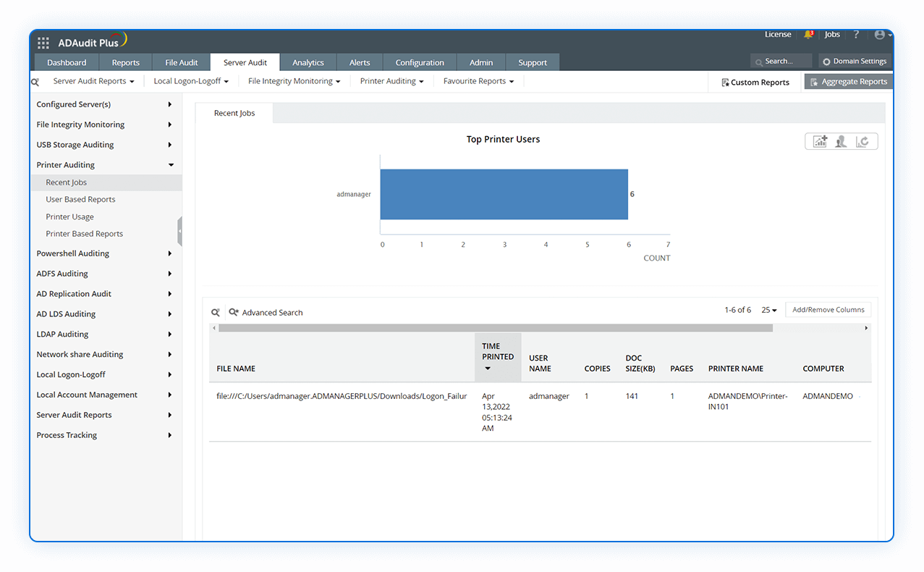Open the File Integrity Monitoring toolbar dropdown
Viewport: 924px width, 572px height.
point(294,81)
